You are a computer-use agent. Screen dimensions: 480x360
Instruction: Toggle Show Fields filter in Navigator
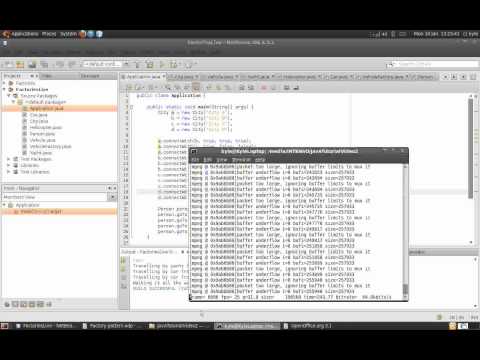[x=15, y=304]
